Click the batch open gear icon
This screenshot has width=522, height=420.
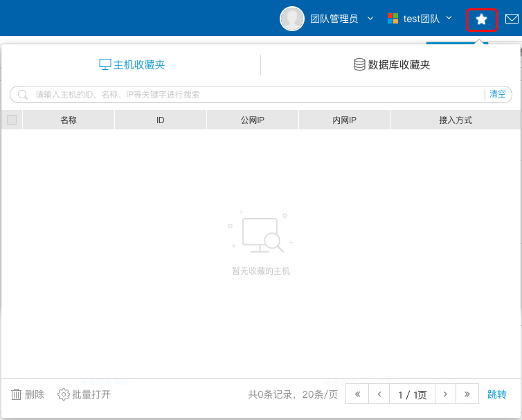(64, 394)
